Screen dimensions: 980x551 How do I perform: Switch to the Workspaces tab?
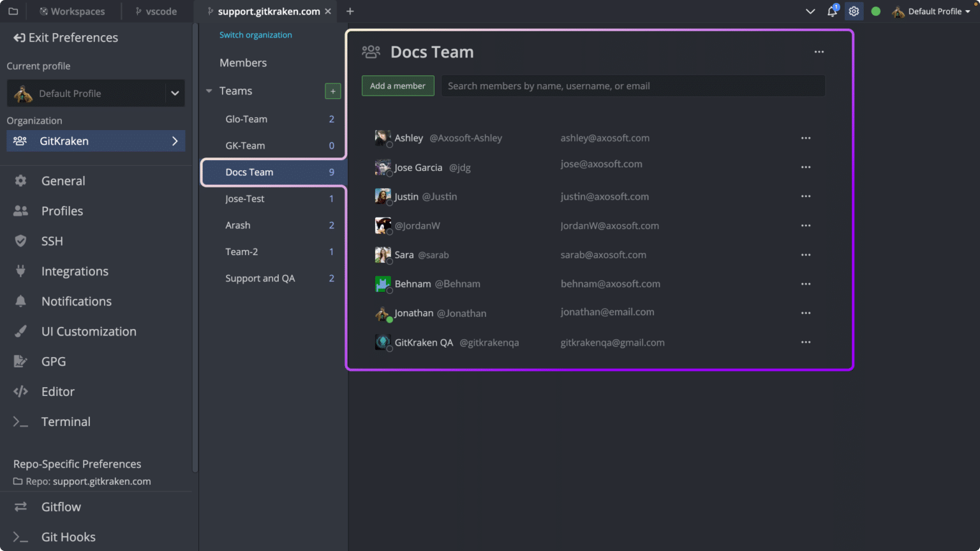point(71,11)
